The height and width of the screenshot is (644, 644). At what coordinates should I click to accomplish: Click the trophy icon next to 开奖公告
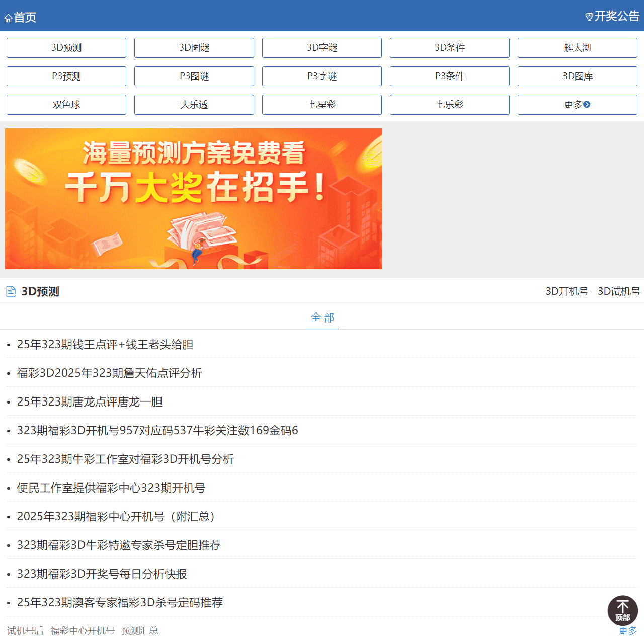pos(589,16)
